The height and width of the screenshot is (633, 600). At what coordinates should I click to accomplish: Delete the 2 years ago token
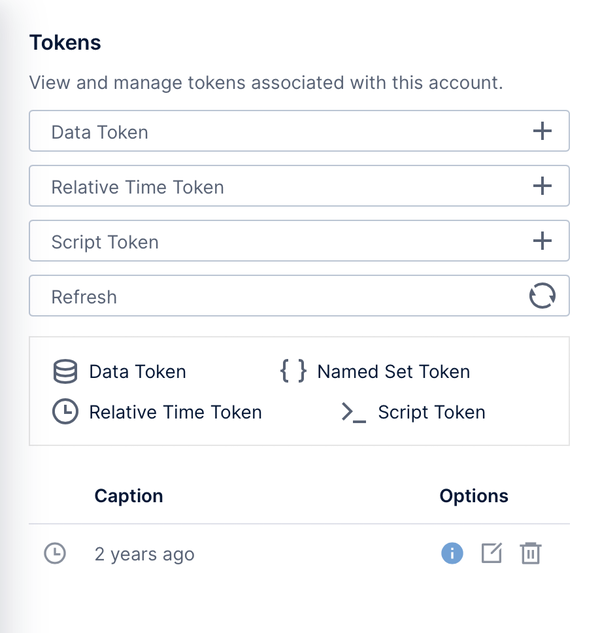click(530, 553)
